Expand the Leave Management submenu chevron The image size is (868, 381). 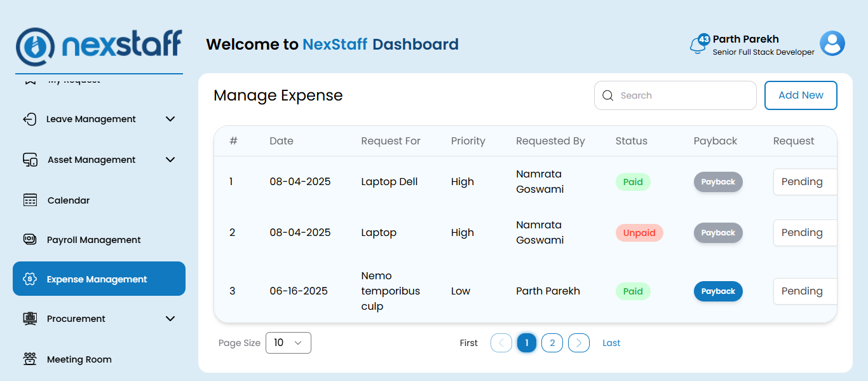tap(170, 119)
